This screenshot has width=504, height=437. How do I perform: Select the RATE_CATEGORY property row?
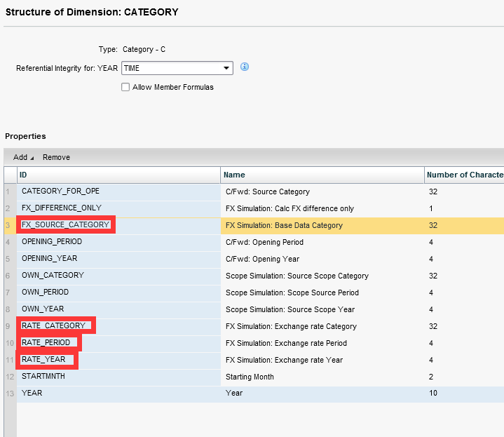coord(54,326)
